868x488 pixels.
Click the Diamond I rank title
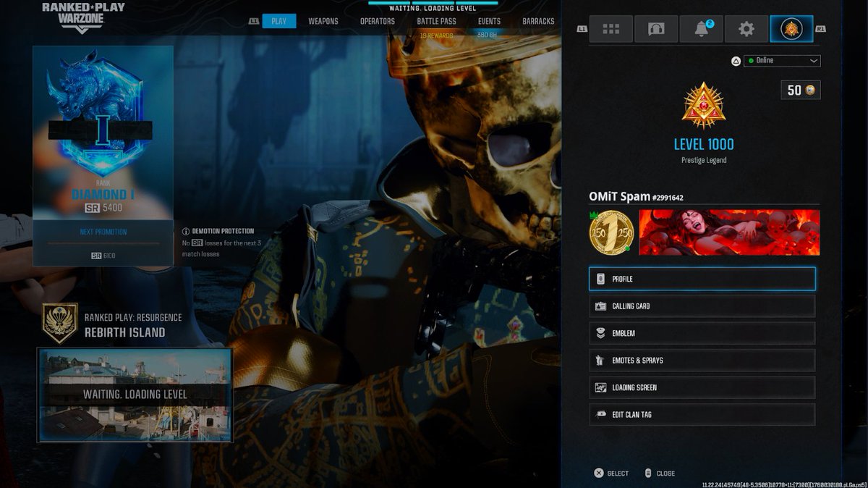pyautogui.click(x=103, y=195)
